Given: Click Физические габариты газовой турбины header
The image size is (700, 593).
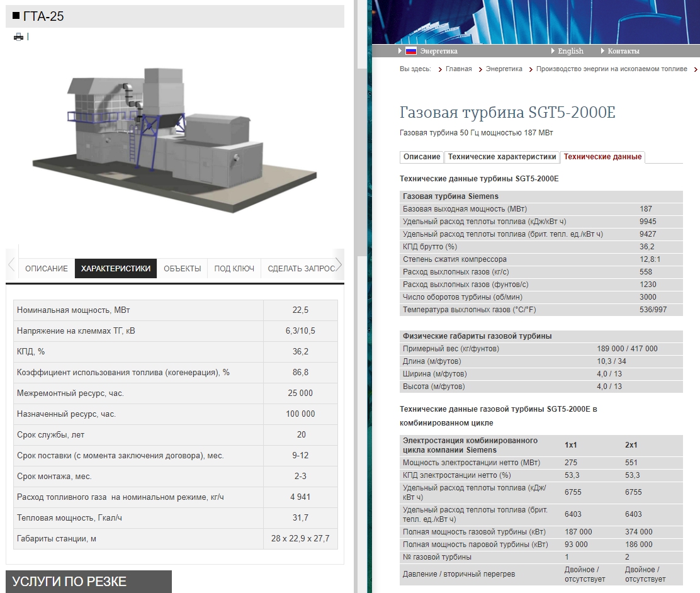Looking at the screenshot, I should coord(477,336).
